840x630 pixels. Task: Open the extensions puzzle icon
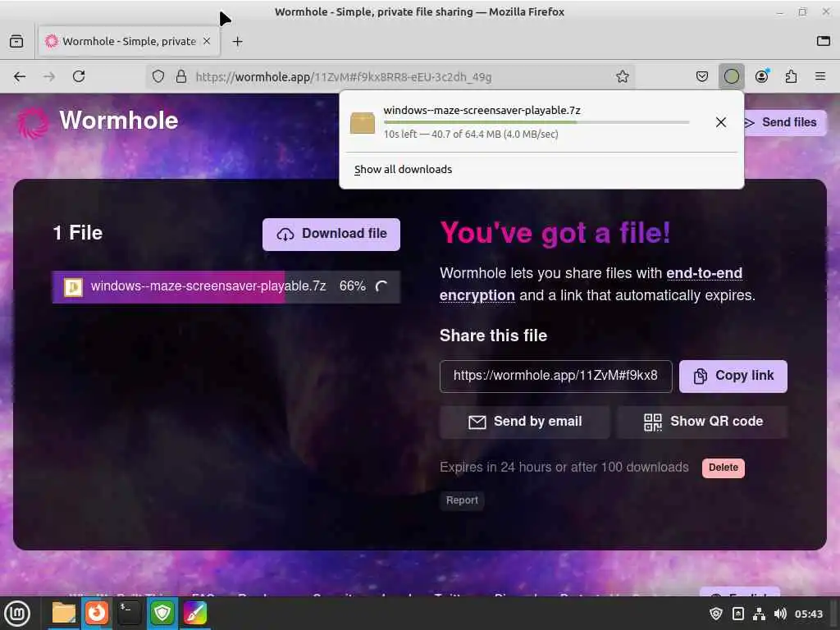791,76
